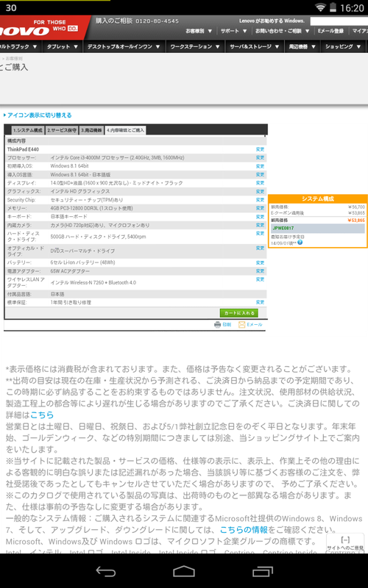Expand the お客様別 dropdown
The width and height of the screenshot is (368, 588).
coord(199,31)
